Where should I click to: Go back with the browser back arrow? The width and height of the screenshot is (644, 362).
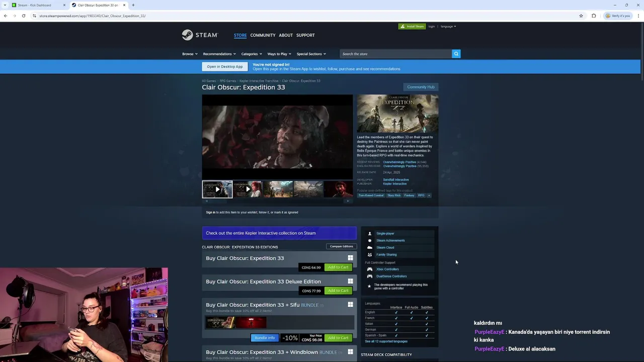pyautogui.click(x=6, y=16)
